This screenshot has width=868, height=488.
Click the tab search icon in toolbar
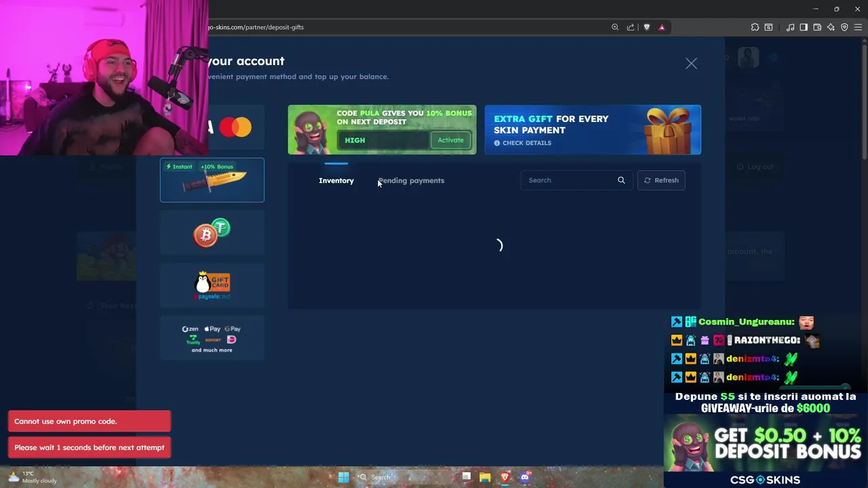(x=768, y=27)
